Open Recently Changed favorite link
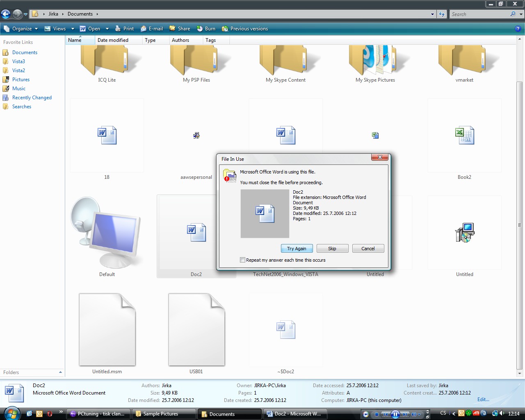Screen dimensions: 525x420 tap(32, 98)
